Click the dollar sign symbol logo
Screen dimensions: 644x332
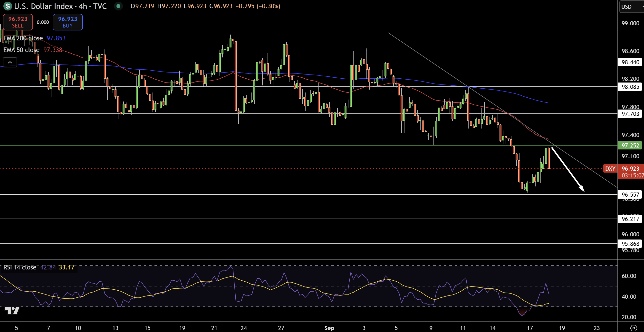coord(8,6)
